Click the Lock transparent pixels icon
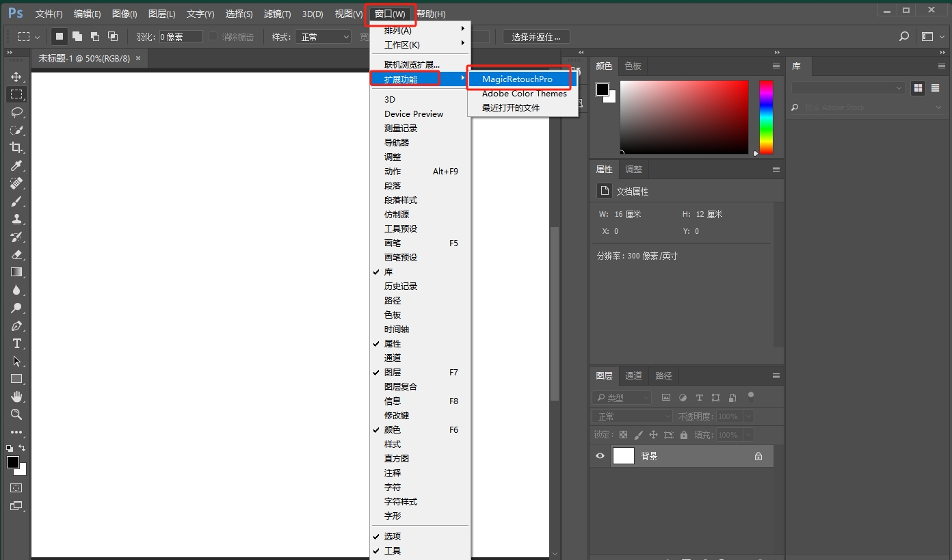Image resolution: width=952 pixels, height=560 pixels. tap(623, 435)
